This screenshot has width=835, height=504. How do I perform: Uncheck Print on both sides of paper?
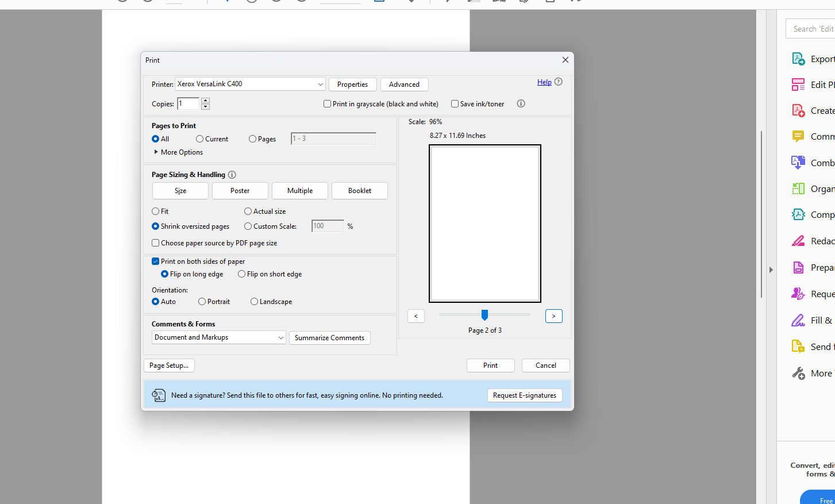pyautogui.click(x=155, y=261)
